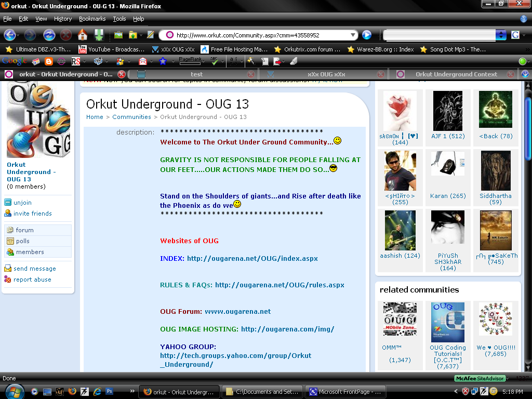The height and width of the screenshot is (399, 532).
Task: Open the community 'forum' link
Action: pyautogui.click(x=25, y=230)
